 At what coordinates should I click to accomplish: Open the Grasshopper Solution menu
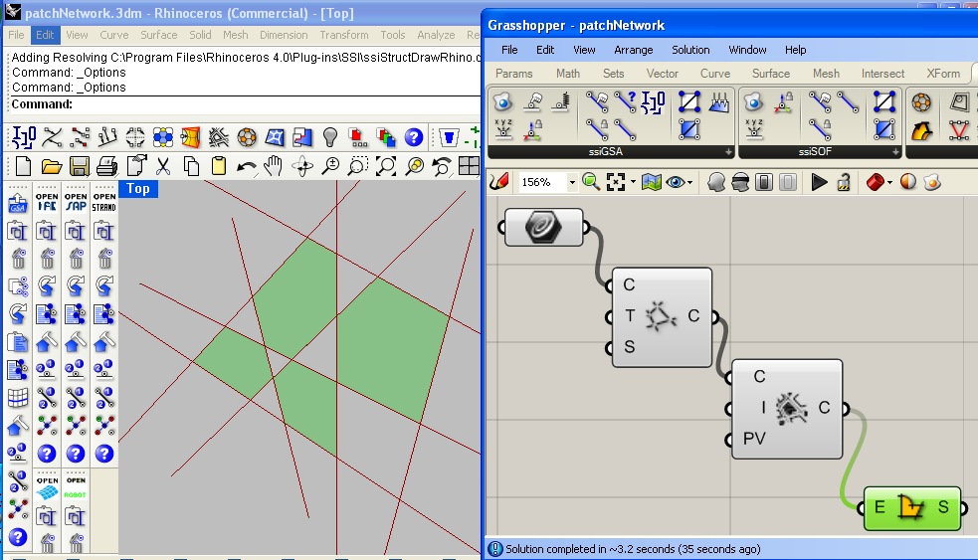(690, 50)
